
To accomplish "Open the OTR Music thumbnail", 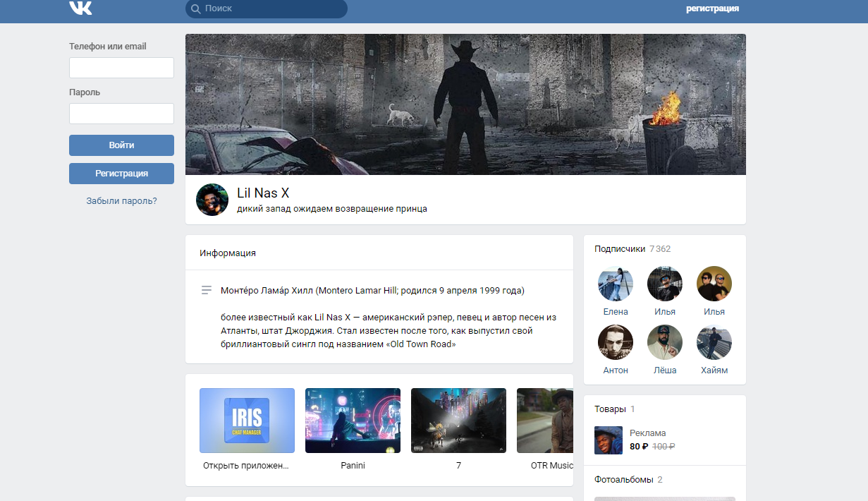I will (545, 421).
